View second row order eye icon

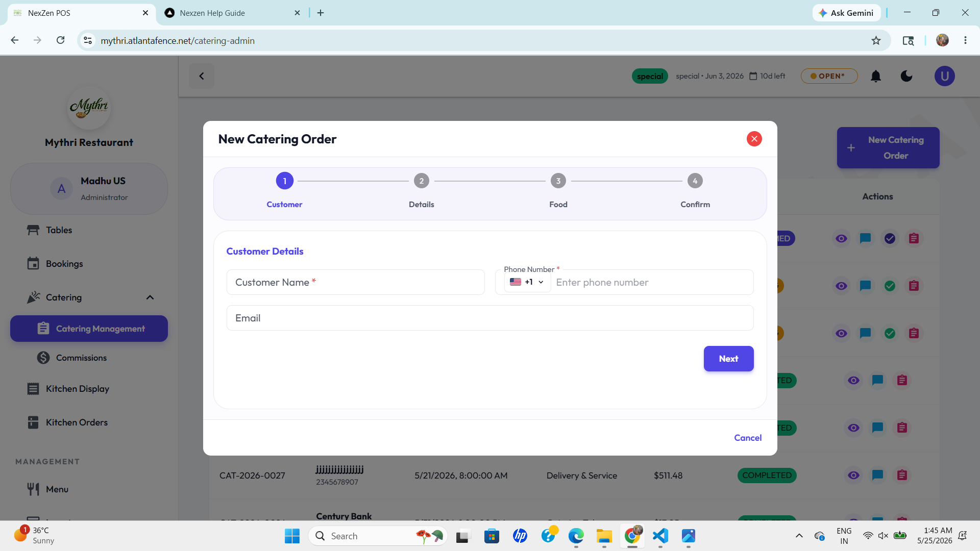842,286
